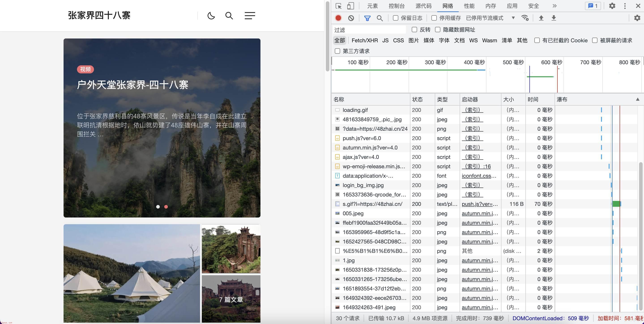The image size is (644, 324).
Task: Stop recording network log (red dot)
Action: [x=338, y=18]
